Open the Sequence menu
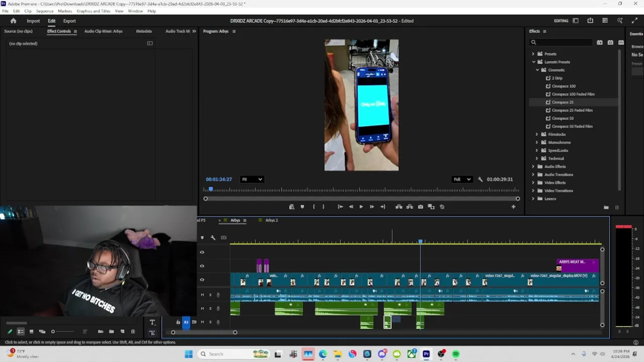The image size is (644, 362). tap(44, 11)
